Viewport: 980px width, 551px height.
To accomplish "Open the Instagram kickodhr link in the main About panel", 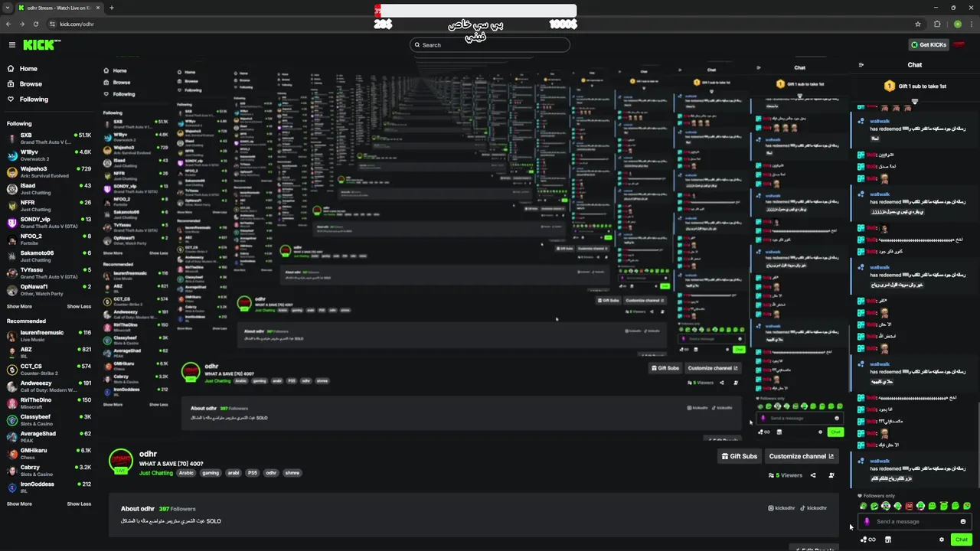I will pos(781,508).
